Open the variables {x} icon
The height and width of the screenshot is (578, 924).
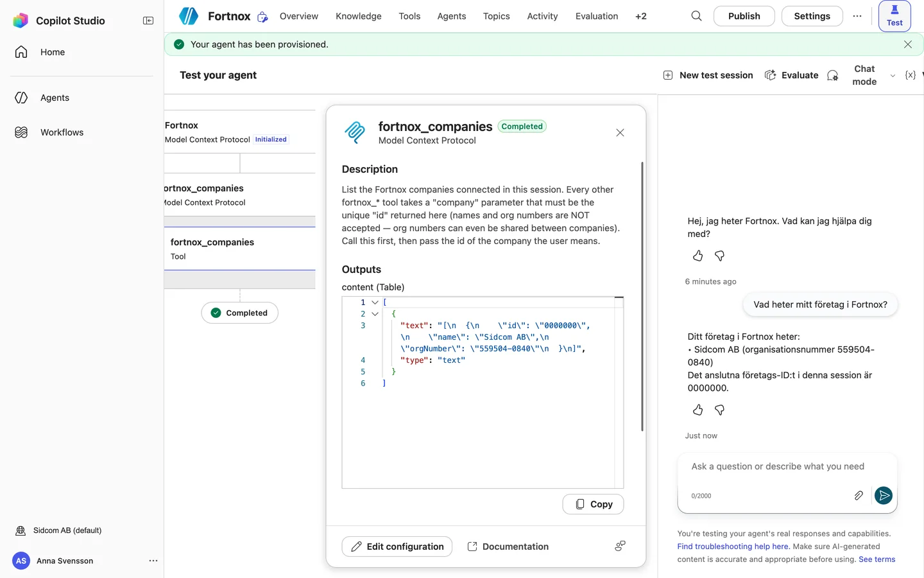(x=910, y=75)
